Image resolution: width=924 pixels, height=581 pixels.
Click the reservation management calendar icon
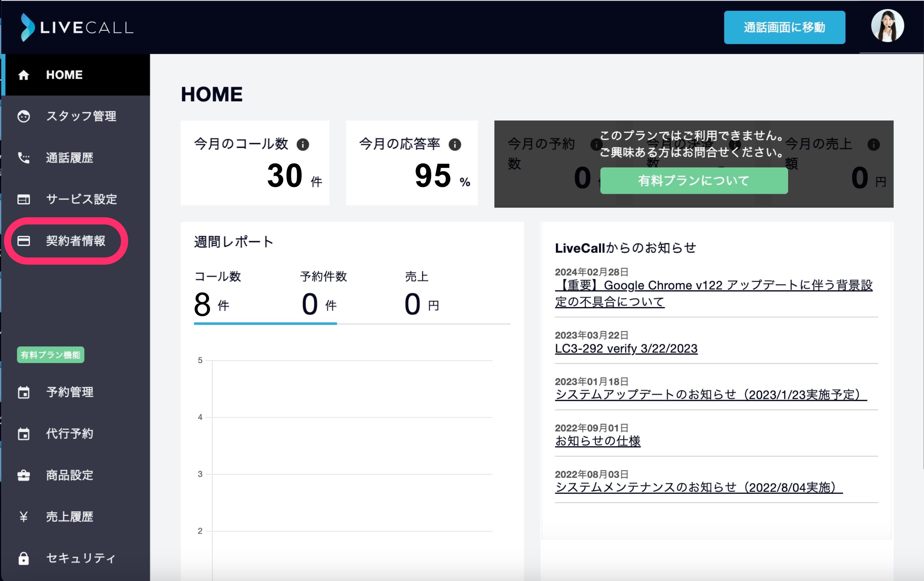click(24, 392)
